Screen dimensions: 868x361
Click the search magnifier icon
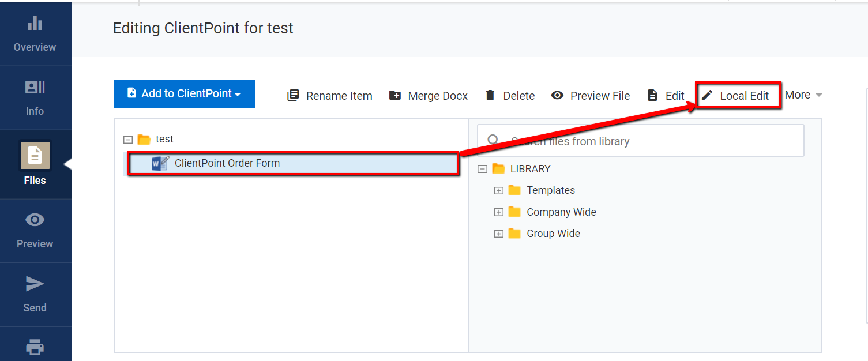tap(493, 140)
